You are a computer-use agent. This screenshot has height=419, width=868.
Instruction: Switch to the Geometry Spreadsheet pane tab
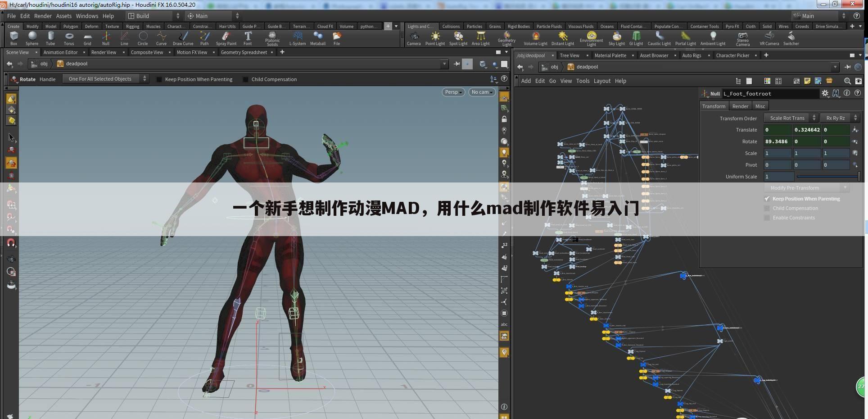(244, 52)
